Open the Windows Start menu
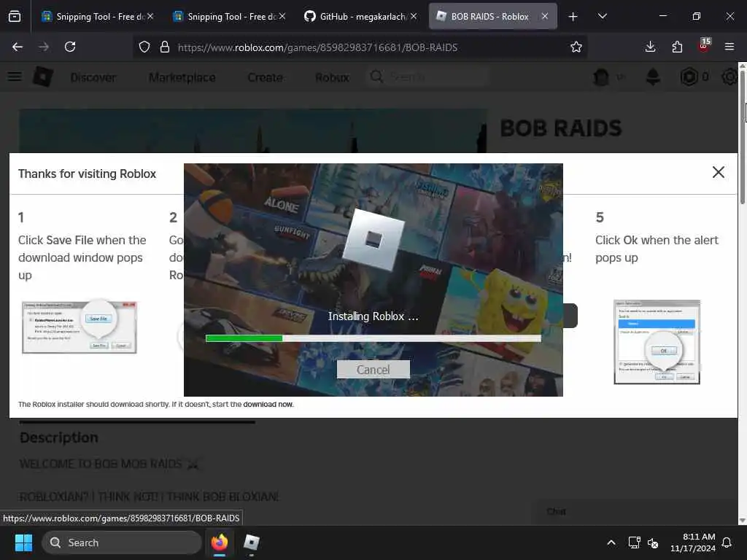The image size is (747, 560). point(23,542)
